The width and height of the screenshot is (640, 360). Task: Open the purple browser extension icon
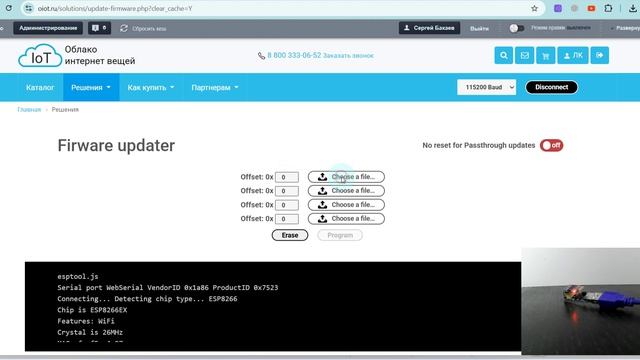558,8
